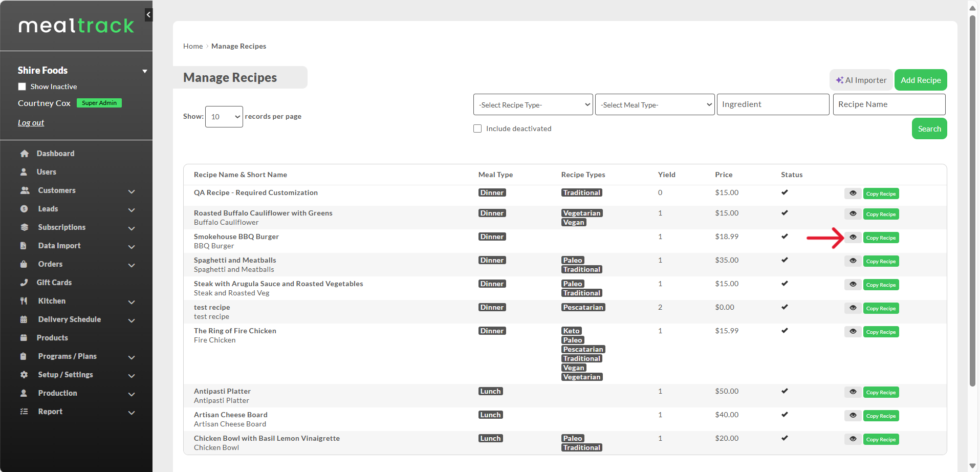View The Ring of Fire Chicken eye icon

click(x=853, y=332)
